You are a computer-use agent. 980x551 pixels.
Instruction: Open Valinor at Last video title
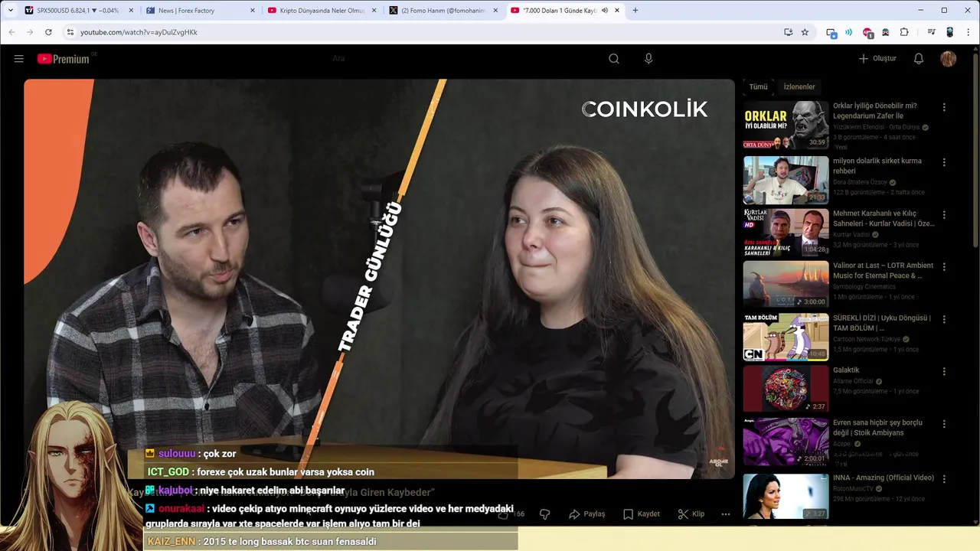[883, 270]
